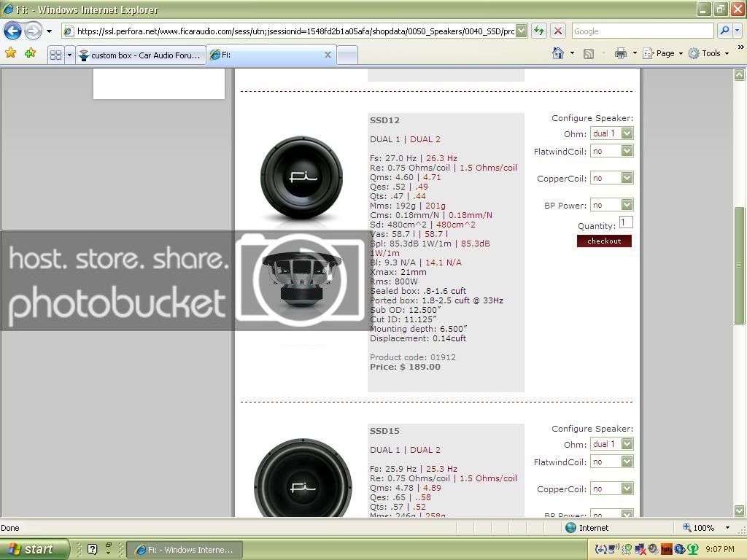Click scrollbar down arrow
Viewport: 747px width, 560px height.
[740, 510]
